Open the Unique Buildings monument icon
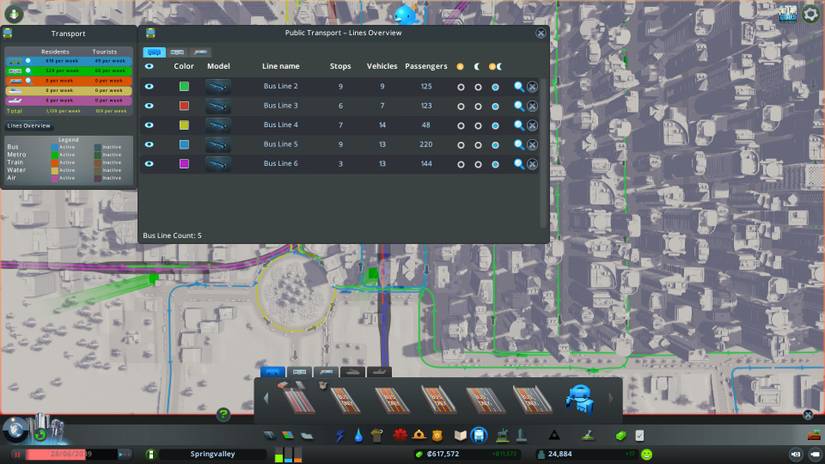Screen dimensions: 825x464 click(521, 436)
